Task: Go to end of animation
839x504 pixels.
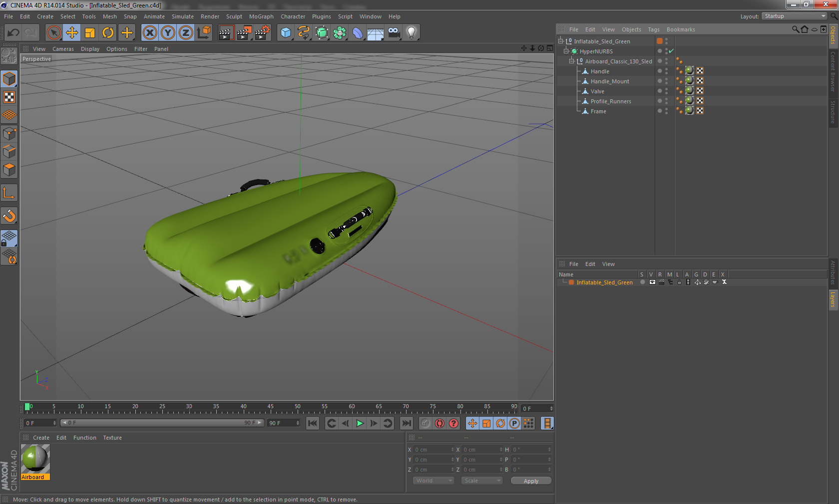Action: 407,424
